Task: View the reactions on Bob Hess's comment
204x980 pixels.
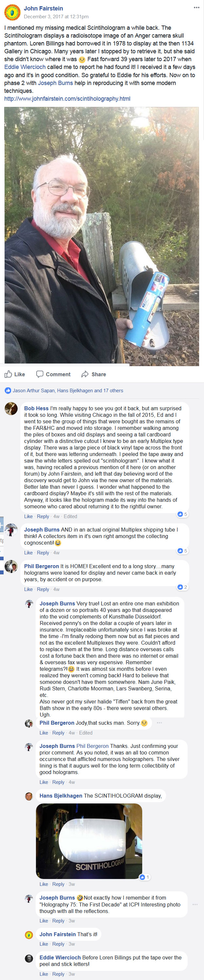Action: [182, 514]
